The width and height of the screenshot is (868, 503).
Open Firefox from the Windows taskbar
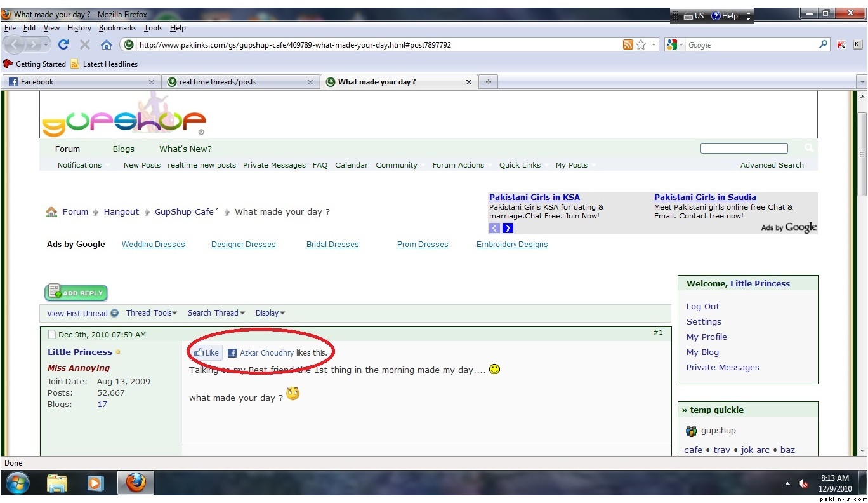coord(135,483)
